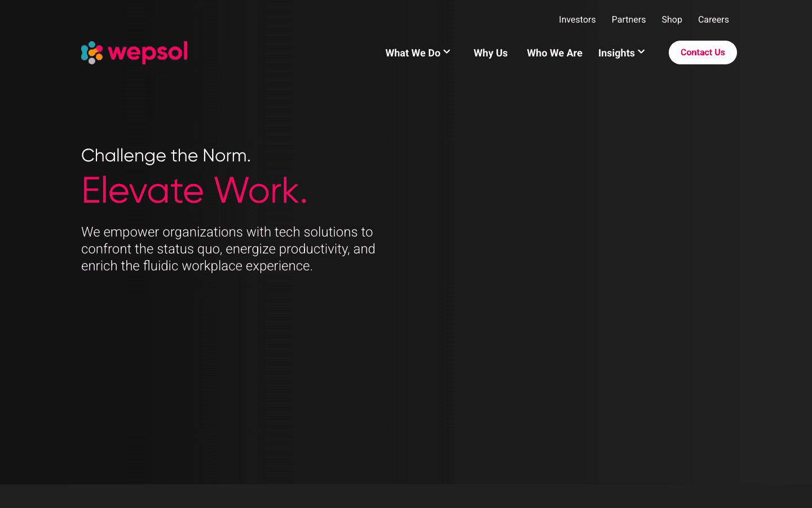
Task: Open Who We Are page
Action: click(554, 53)
